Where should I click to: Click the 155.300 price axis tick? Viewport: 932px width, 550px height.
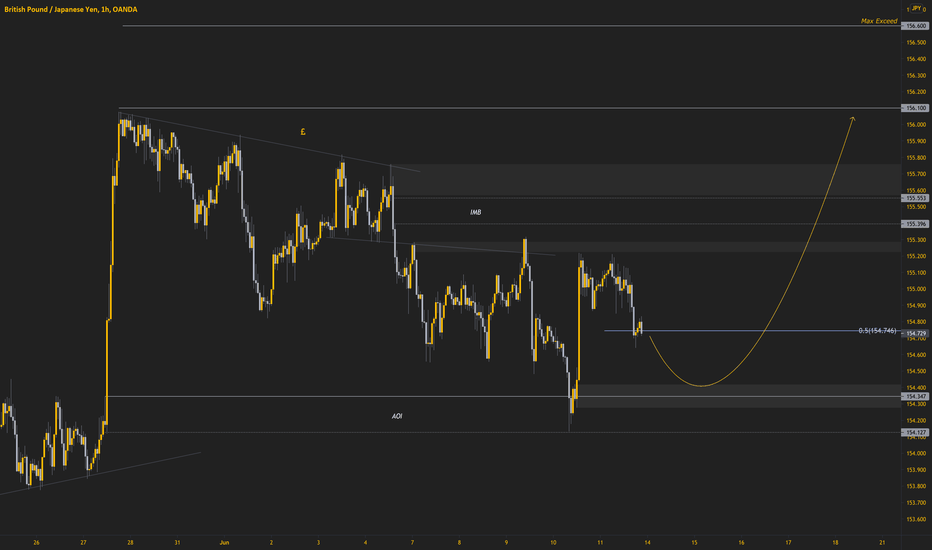pos(916,240)
